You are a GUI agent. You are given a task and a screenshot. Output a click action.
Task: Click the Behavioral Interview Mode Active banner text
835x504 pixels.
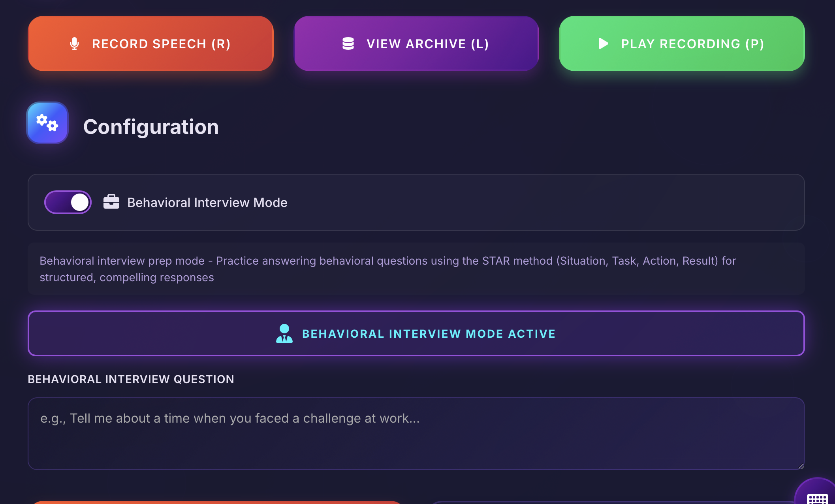(x=429, y=334)
